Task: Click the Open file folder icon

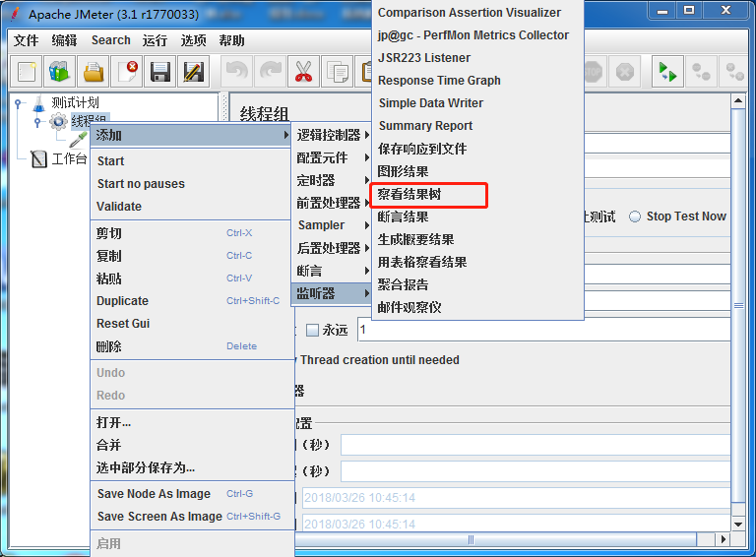Action: coord(94,72)
